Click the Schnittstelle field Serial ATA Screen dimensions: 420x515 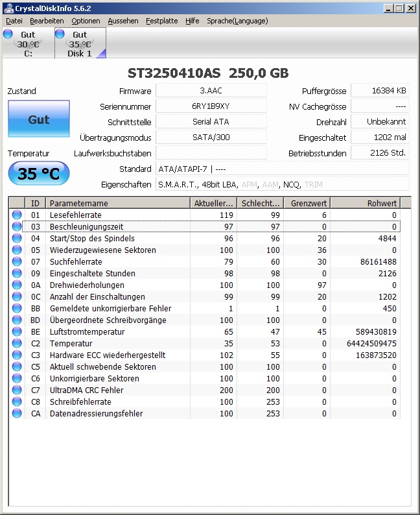211,122
